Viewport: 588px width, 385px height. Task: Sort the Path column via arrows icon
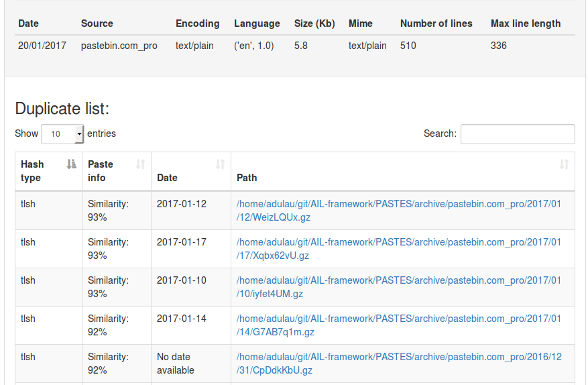click(x=564, y=164)
